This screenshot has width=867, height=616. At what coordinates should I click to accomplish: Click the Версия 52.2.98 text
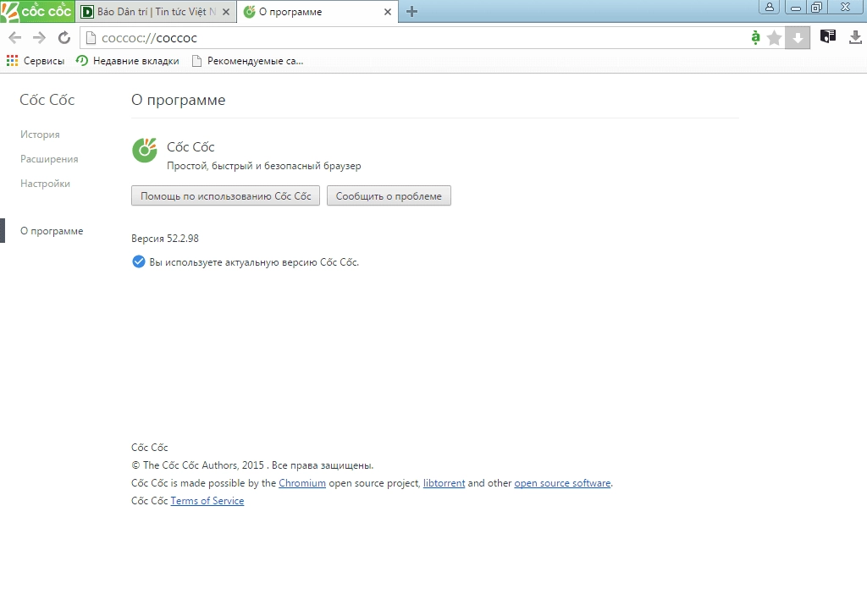[x=165, y=239]
